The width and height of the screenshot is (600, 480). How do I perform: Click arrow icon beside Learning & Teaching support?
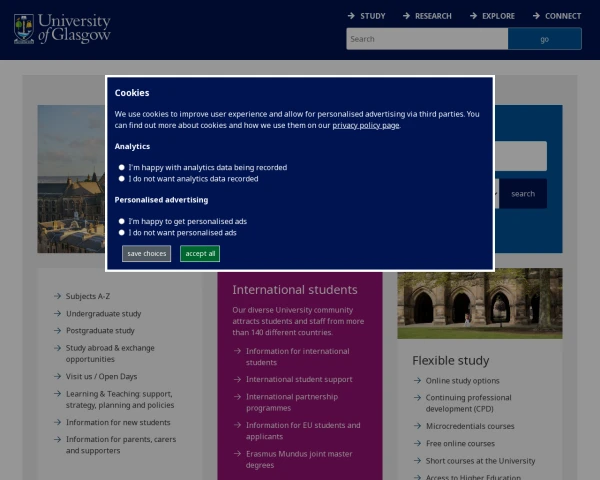point(57,393)
